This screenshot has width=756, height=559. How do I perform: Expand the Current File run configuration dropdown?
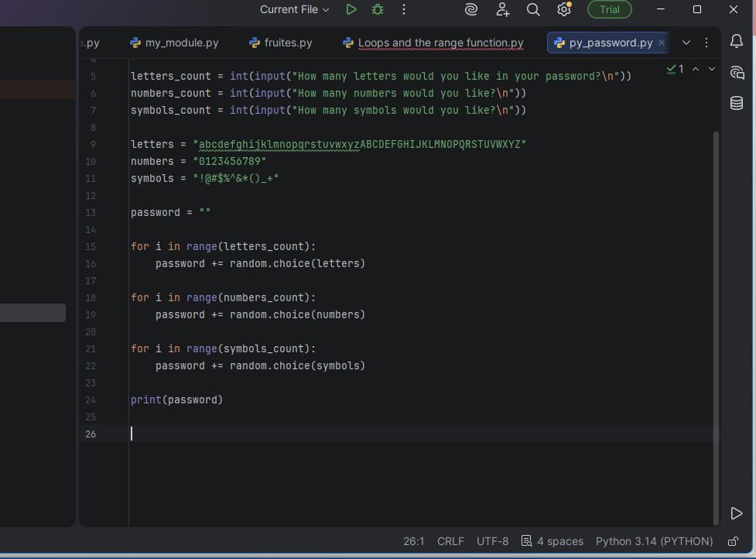[x=294, y=9]
